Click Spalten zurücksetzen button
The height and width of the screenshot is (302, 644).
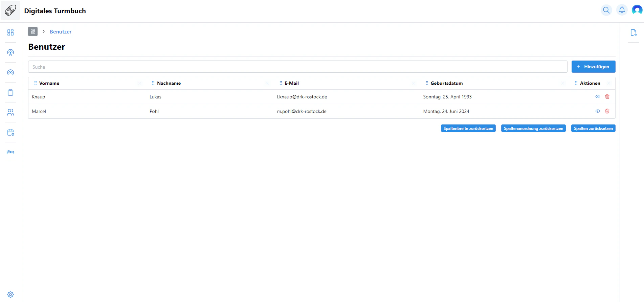593,129
